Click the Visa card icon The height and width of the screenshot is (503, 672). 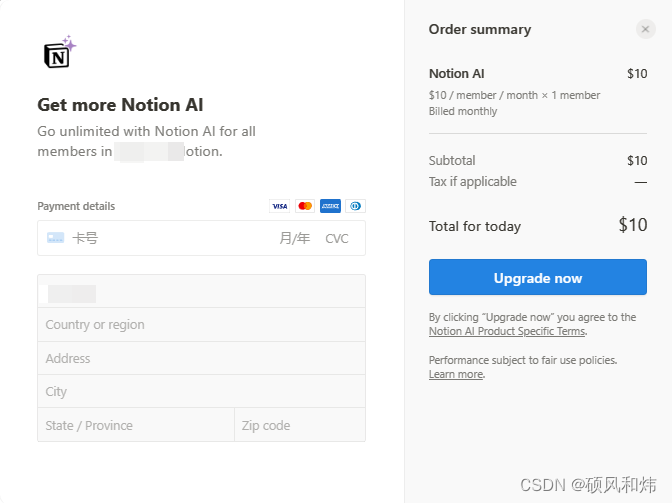point(279,206)
